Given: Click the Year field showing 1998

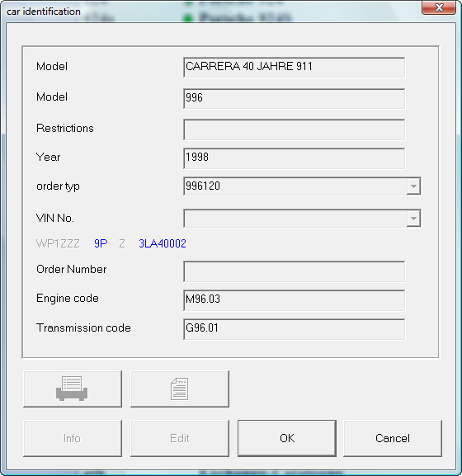Looking at the screenshot, I should [295, 158].
